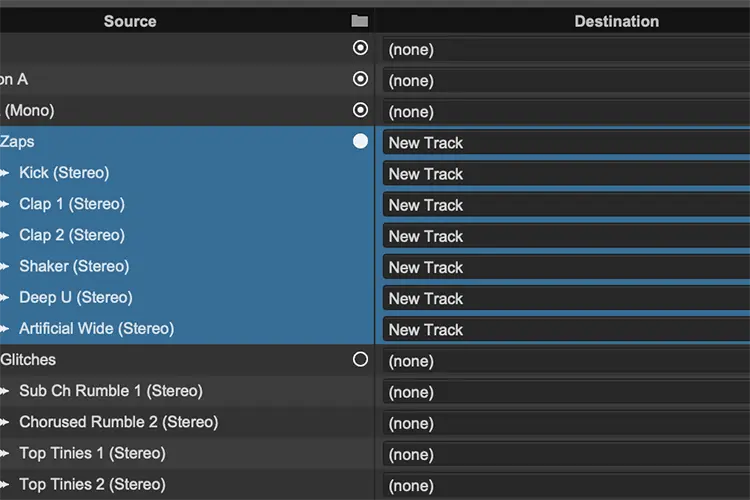This screenshot has height=500, width=750.
Task: Open Deep U (Stereo) destination dropdown
Action: (x=566, y=299)
